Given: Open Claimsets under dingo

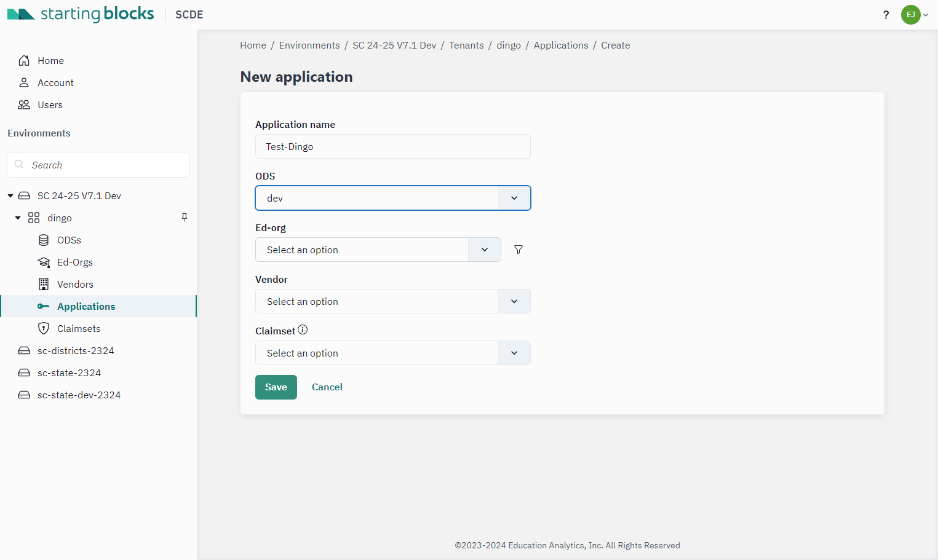Looking at the screenshot, I should tap(79, 328).
